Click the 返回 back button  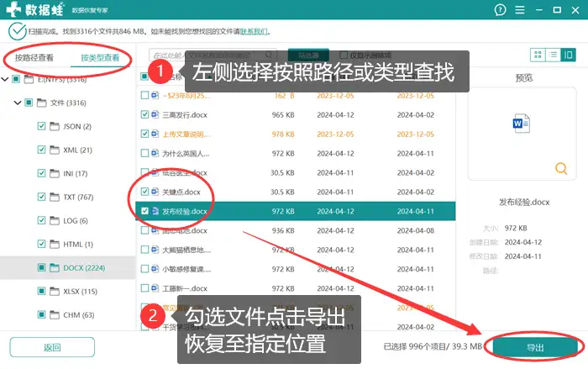click(x=52, y=347)
